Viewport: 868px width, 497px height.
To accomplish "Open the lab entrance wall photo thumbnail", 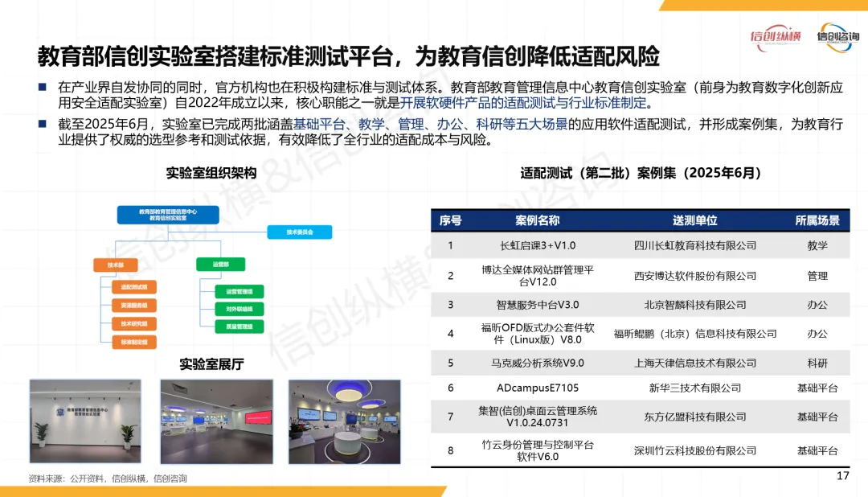I will (x=85, y=421).
